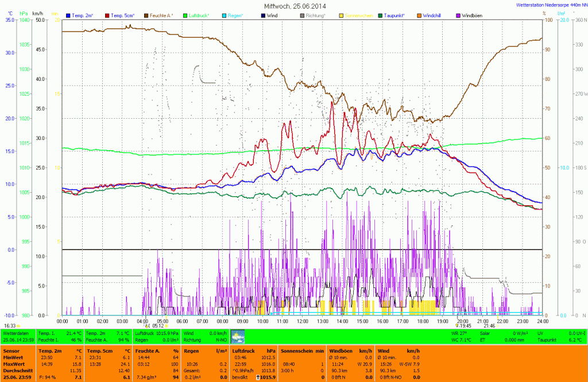Screen dimensions: 588x382
Task: Click the sunrise marker icon at 05:12
Action: coord(147,325)
